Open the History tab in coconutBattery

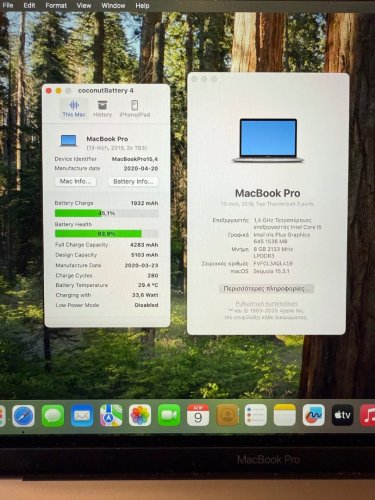pyautogui.click(x=102, y=109)
